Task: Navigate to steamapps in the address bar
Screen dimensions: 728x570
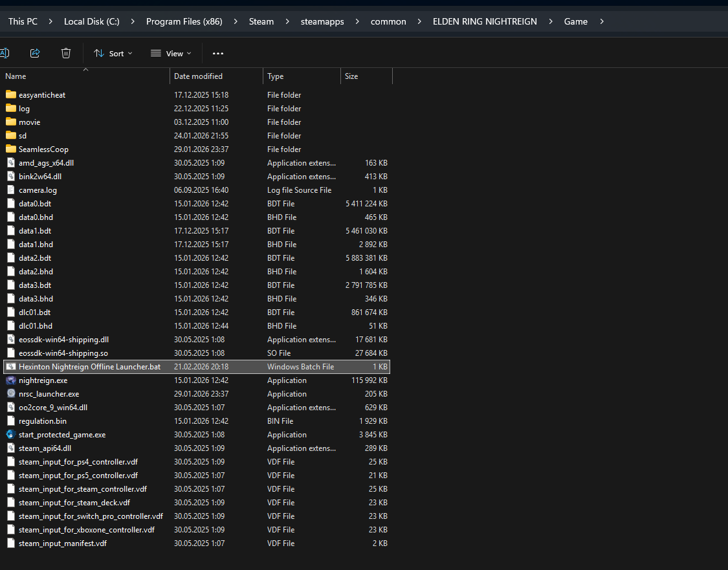Action: click(x=322, y=21)
